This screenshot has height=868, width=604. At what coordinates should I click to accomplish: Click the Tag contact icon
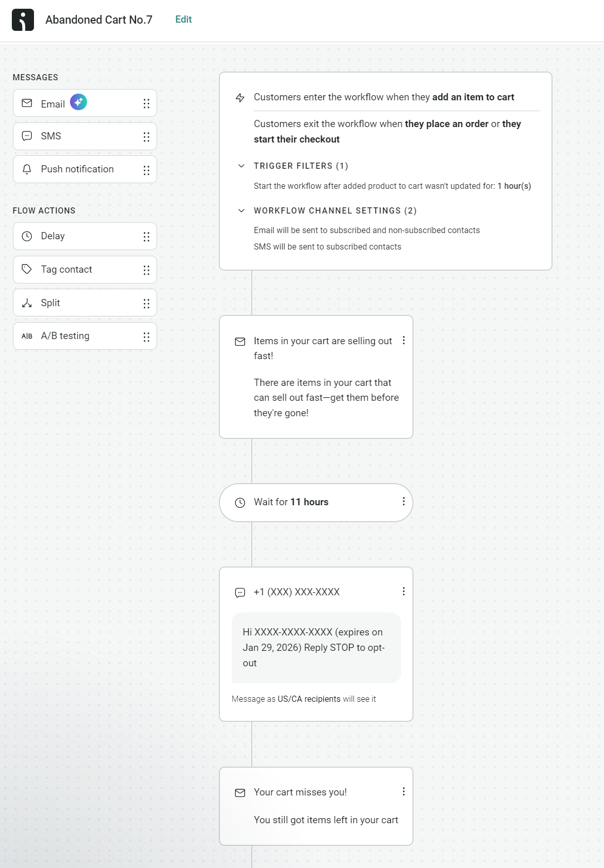coord(26,269)
